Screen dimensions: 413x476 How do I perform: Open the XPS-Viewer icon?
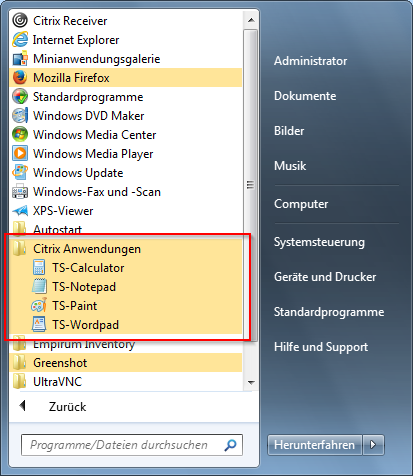point(20,211)
